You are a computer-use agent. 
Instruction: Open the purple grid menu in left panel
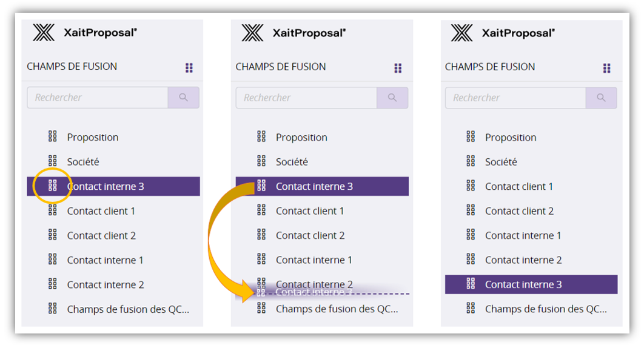click(x=189, y=68)
